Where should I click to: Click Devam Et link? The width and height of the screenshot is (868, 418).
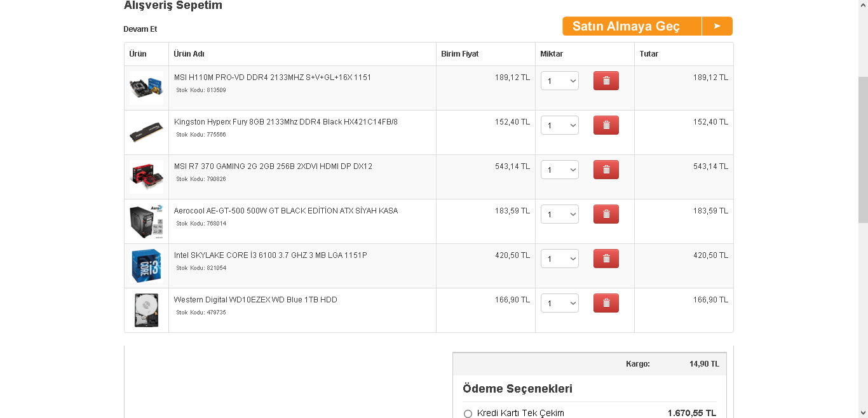[140, 29]
